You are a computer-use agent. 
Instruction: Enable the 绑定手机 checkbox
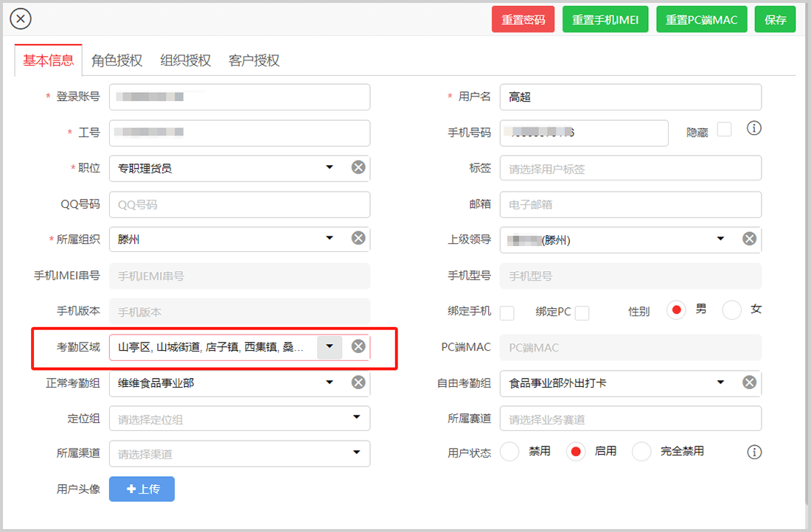pos(507,312)
